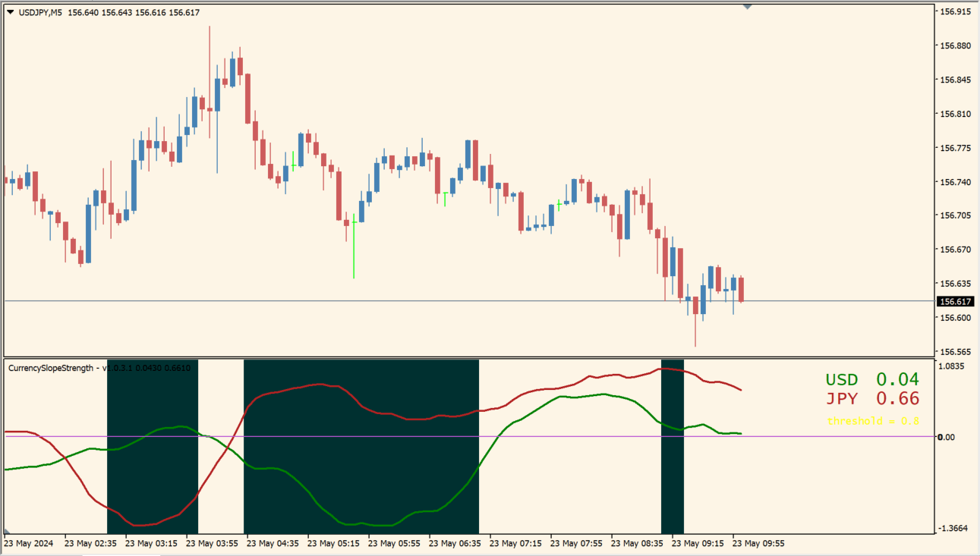
Task: Click the 23 May 05:15 time label
Action: pos(333,544)
